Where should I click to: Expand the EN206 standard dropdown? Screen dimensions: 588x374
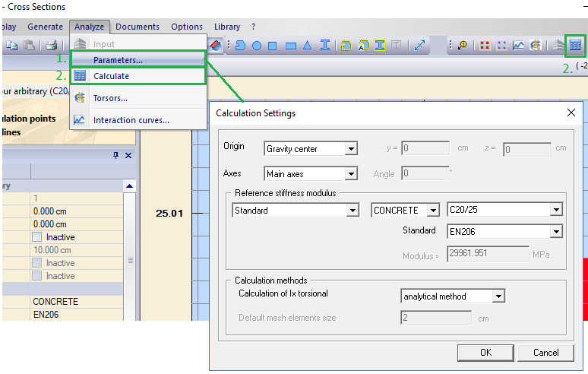[556, 231]
